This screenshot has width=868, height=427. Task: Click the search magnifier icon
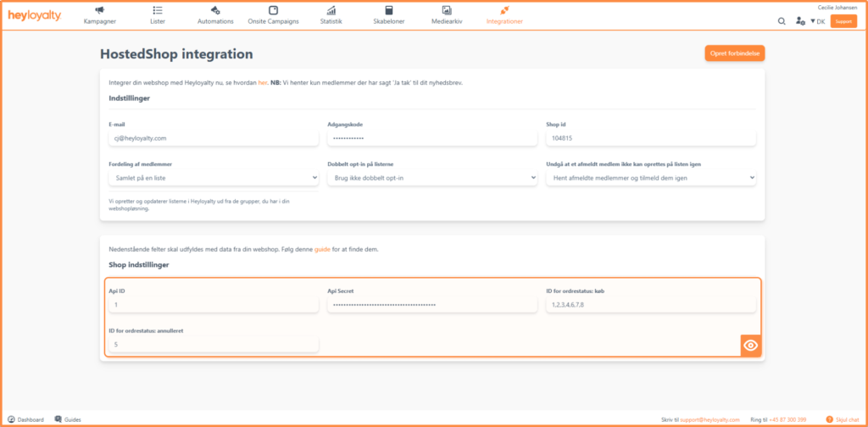pos(782,21)
